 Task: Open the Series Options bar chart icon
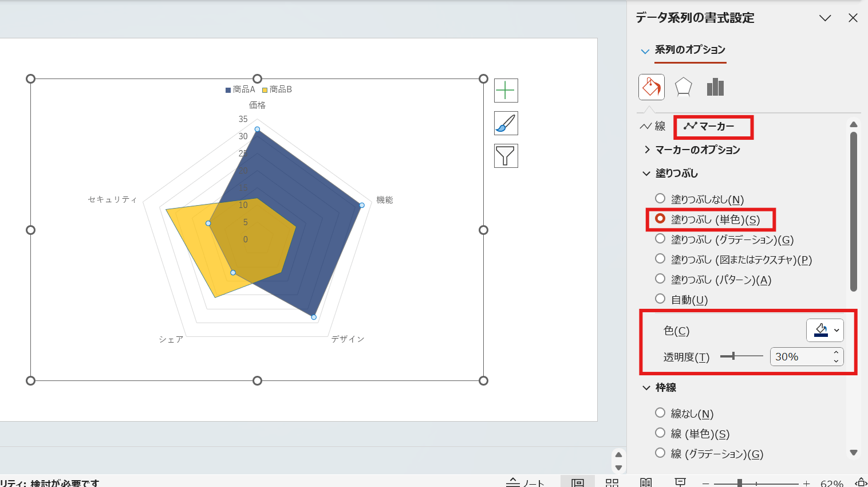click(x=715, y=87)
